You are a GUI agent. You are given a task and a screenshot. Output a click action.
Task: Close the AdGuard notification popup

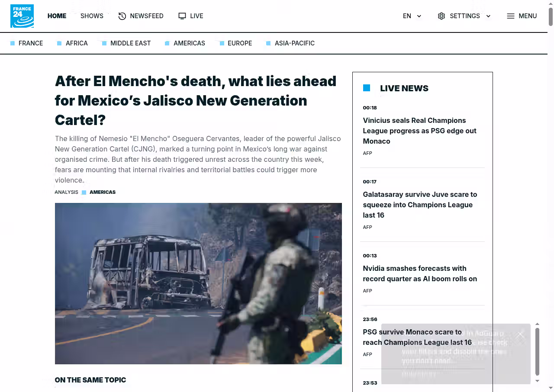520,334
